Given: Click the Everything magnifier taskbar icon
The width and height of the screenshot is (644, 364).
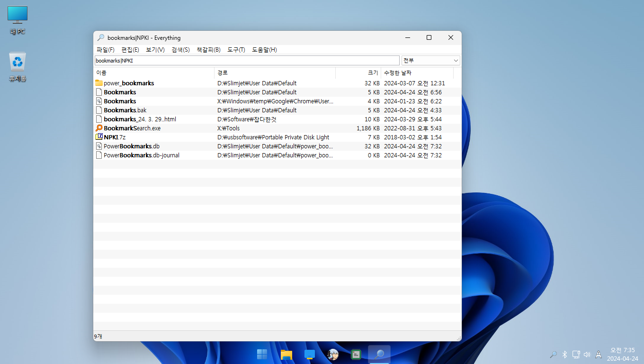Looking at the screenshot, I should coord(379,354).
